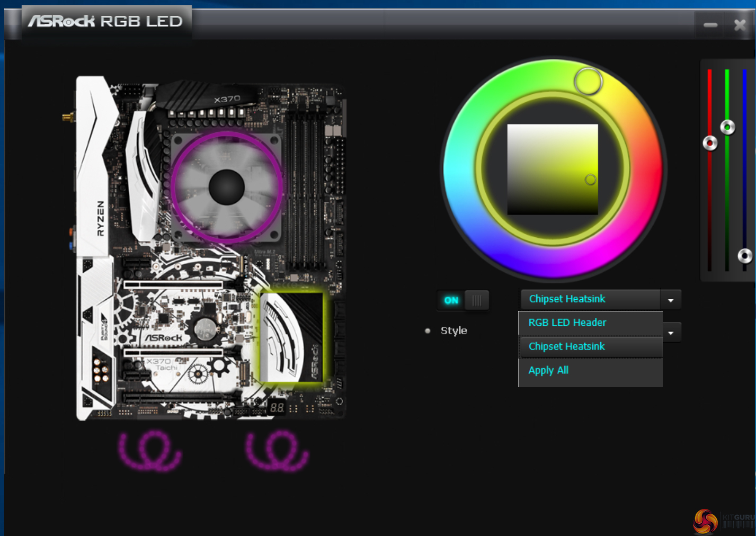This screenshot has height=536, width=756.
Task: Click the red channel slider handle
Action: tap(710, 143)
